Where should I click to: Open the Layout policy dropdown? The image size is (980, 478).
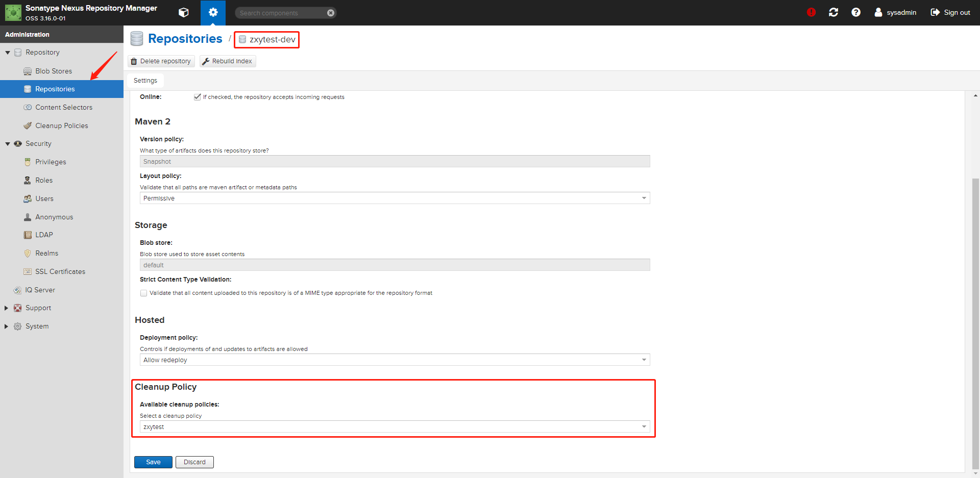click(644, 198)
